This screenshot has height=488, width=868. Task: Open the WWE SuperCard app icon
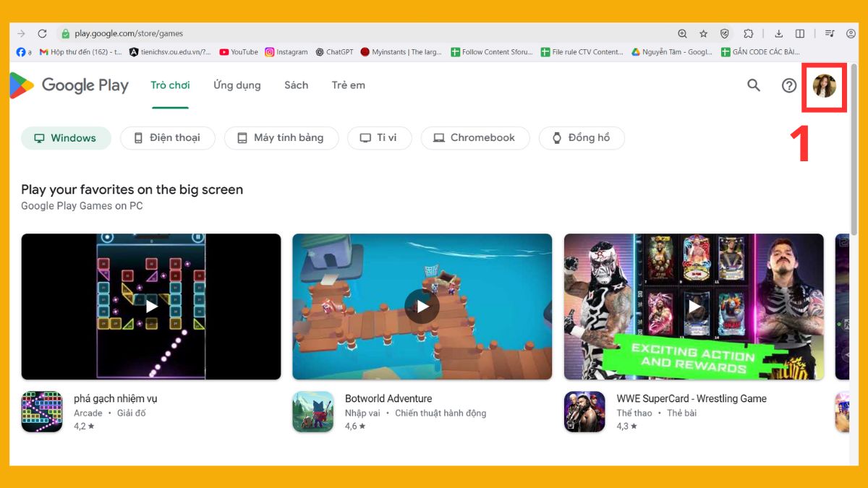[584, 412]
